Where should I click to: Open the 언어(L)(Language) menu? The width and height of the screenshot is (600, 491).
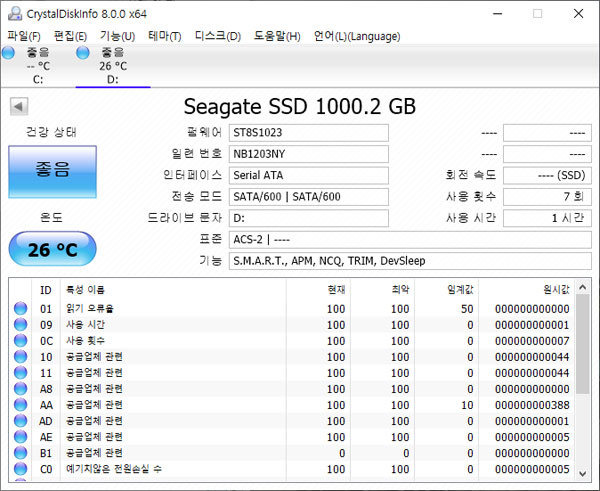pyautogui.click(x=357, y=36)
